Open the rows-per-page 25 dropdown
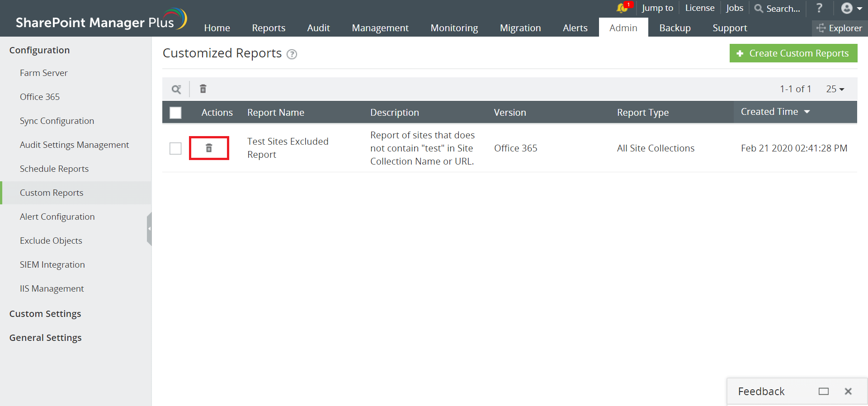This screenshot has height=406, width=868. coord(835,89)
